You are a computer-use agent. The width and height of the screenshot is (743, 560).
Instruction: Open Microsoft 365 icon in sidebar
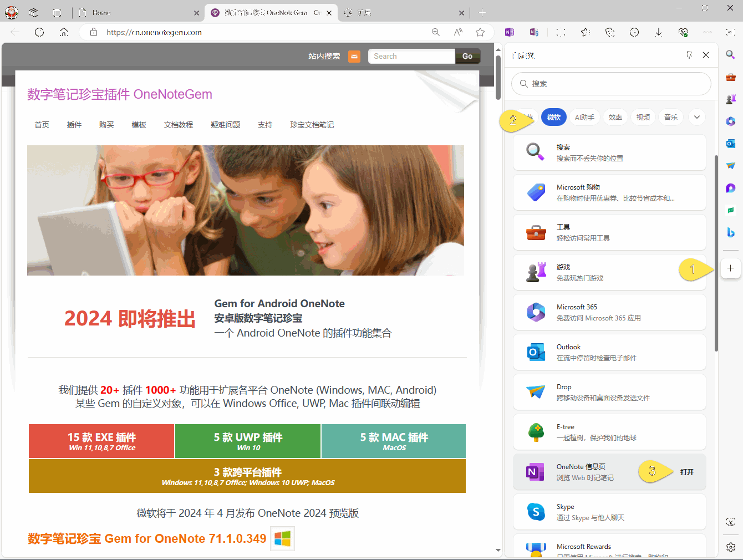coord(731,121)
